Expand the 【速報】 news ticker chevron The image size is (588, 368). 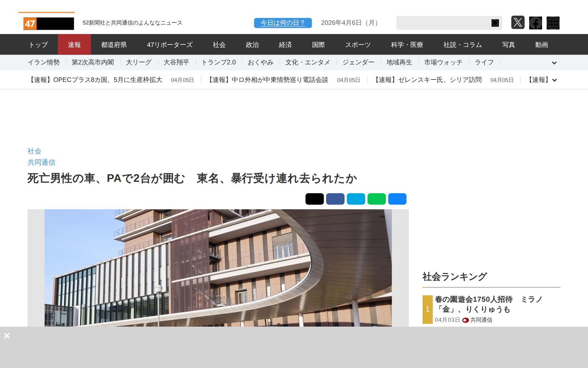[554, 80]
